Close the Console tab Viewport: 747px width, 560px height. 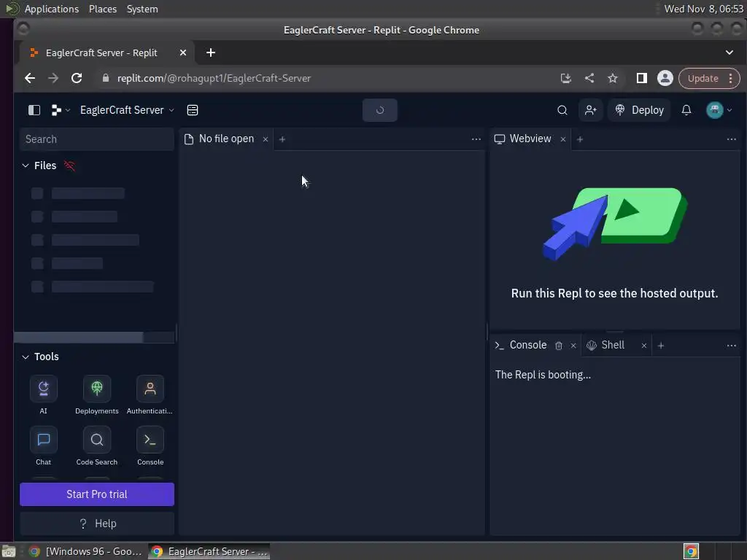573,346
